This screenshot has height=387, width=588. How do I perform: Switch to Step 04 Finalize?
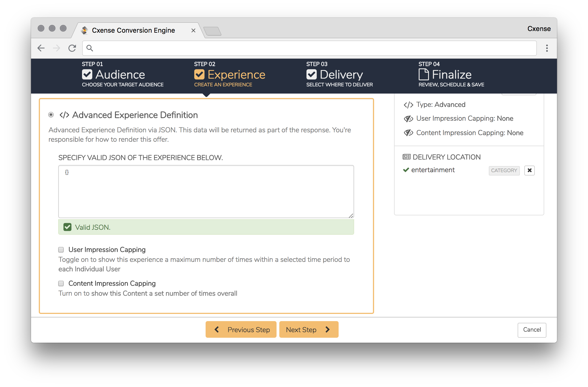click(451, 74)
